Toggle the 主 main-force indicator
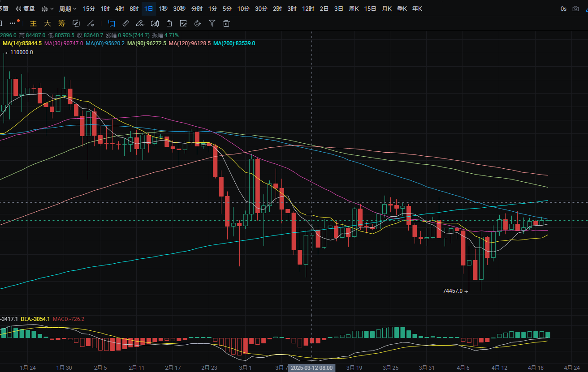Screen dimensions: 588x372 [x=33, y=24]
